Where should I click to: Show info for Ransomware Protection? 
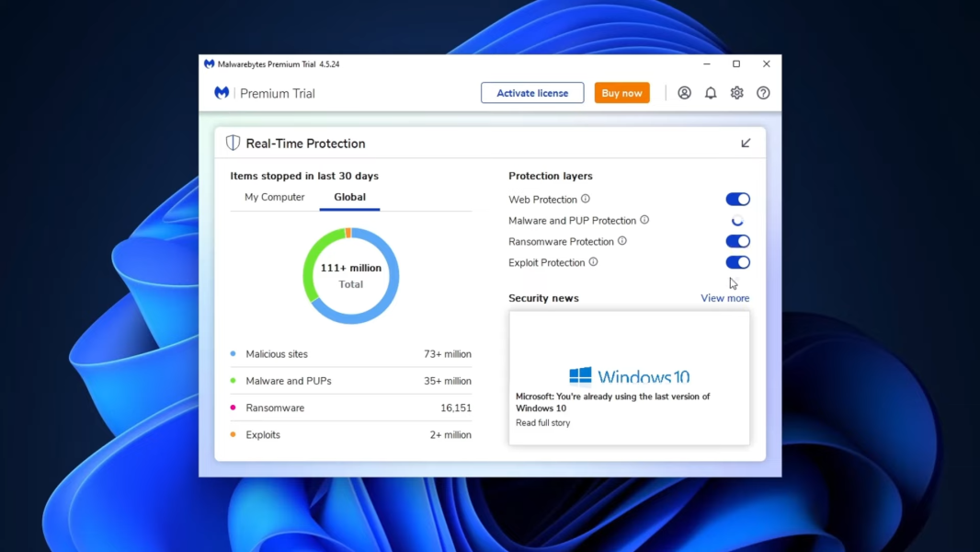[621, 241]
